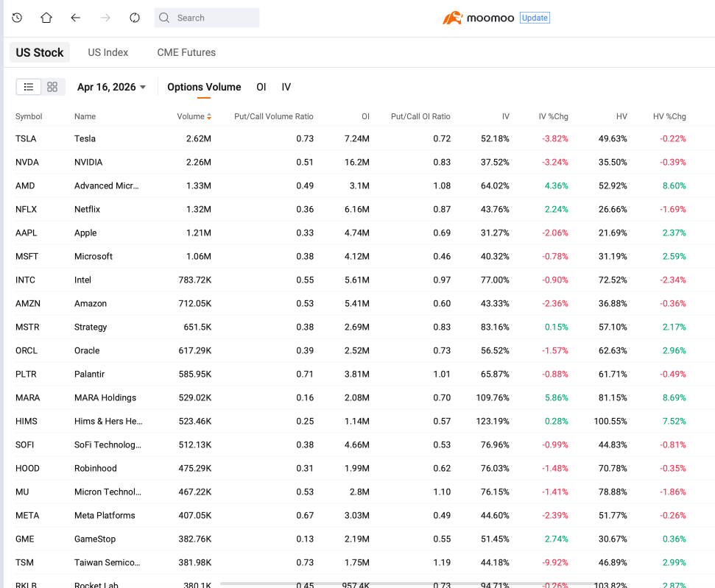
Task: Switch to the US Index tab
Action: pyautogui.click(x=108, y=52)
